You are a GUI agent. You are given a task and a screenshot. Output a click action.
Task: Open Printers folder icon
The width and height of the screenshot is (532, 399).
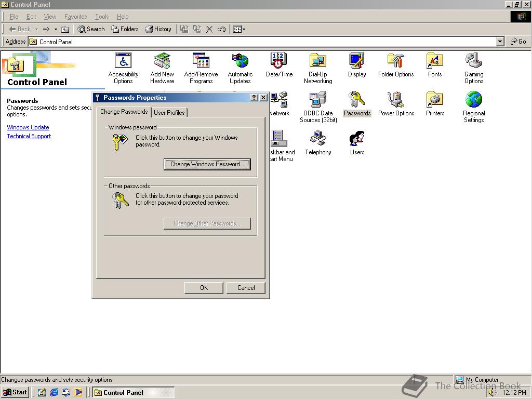point(435,103)
